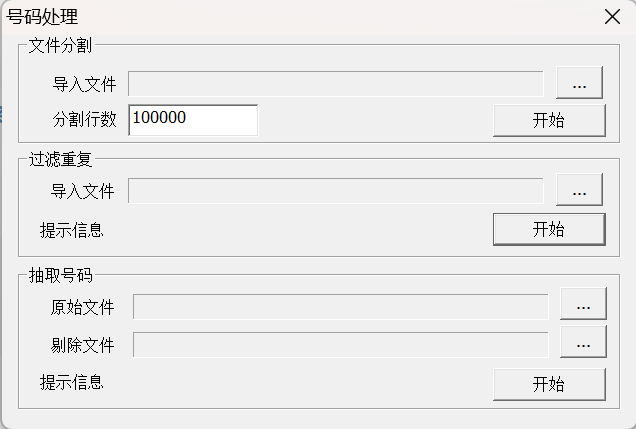
Task: Start the 过滤重复 duplicate filtering
Action: [x=548, y=229]
